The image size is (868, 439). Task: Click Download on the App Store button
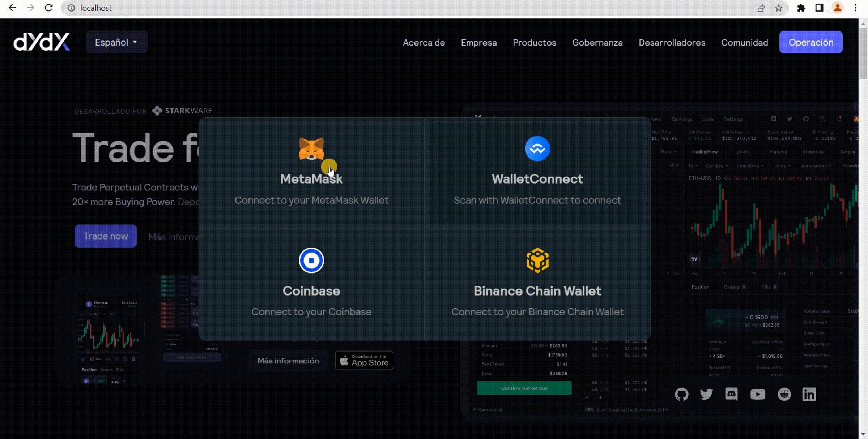tap(364, 361)
